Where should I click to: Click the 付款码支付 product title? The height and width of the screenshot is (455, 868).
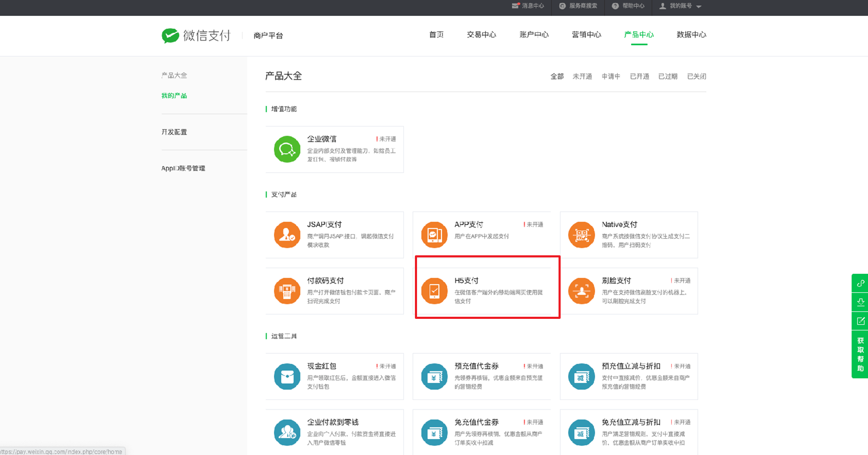point(325,281)
